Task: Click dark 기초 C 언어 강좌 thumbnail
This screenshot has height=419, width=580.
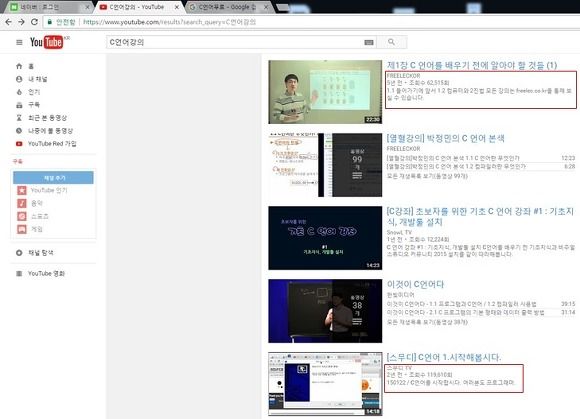Action: [x=325, y=238]
